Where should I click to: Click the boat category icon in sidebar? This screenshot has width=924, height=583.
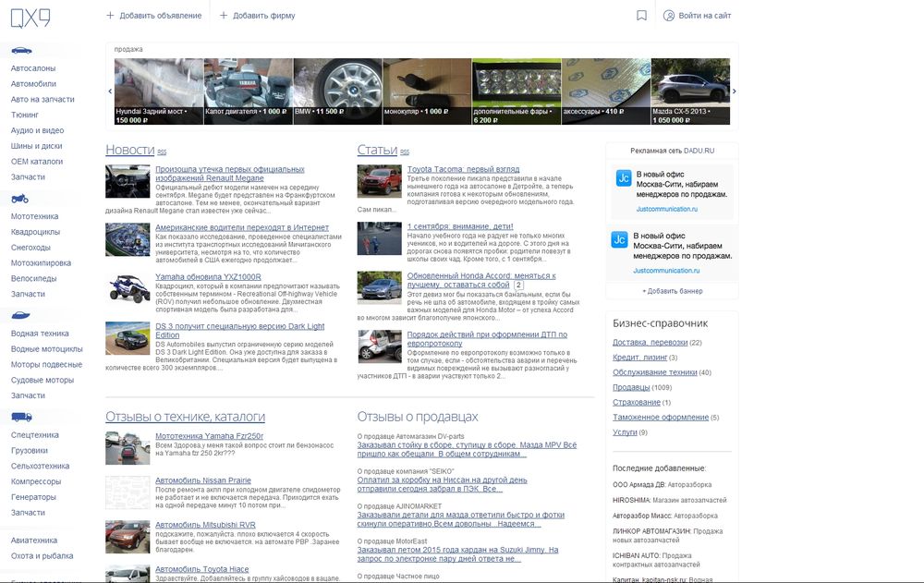click(20, 316)
